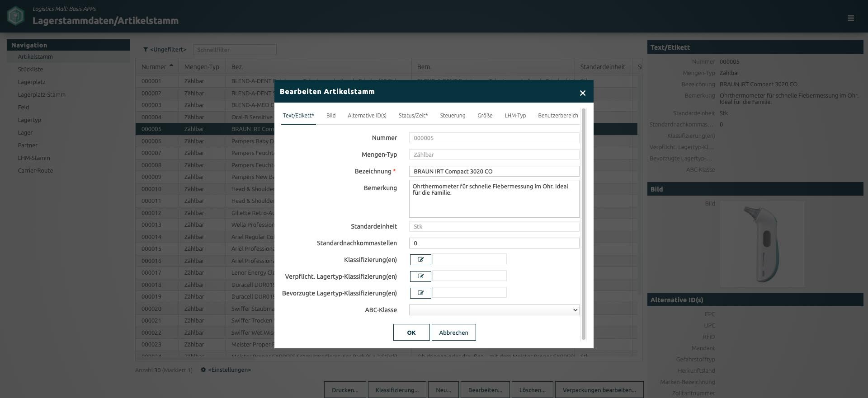Viewport: 868px width, 398px height.
Task: Click the Drucken... button
Action: pyautogui.click(x=345, y=390)
